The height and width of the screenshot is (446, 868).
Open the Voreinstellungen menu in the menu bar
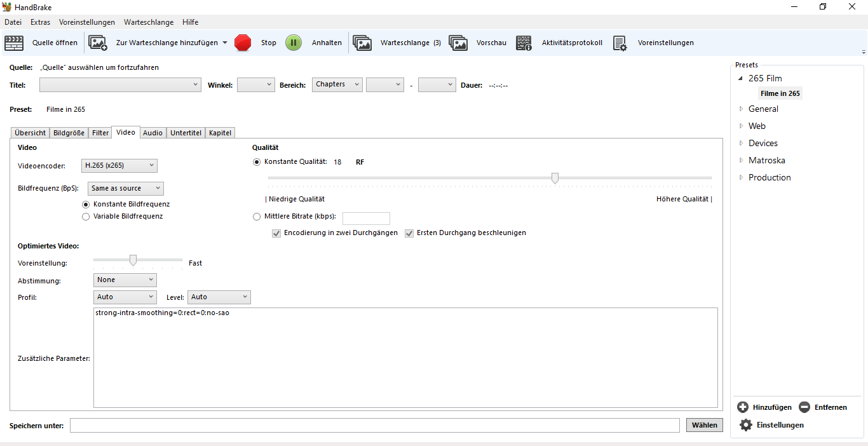point(87,22)
